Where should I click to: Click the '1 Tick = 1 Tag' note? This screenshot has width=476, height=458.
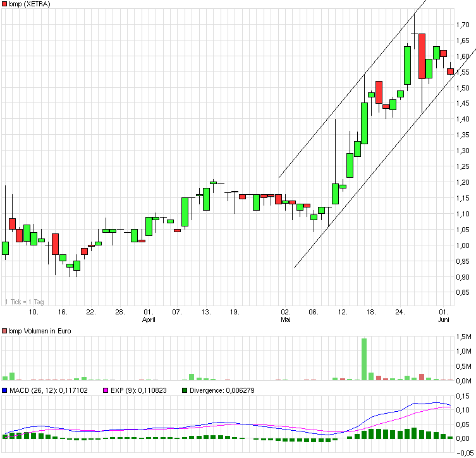pyautogui.click(x=25, y=302)
